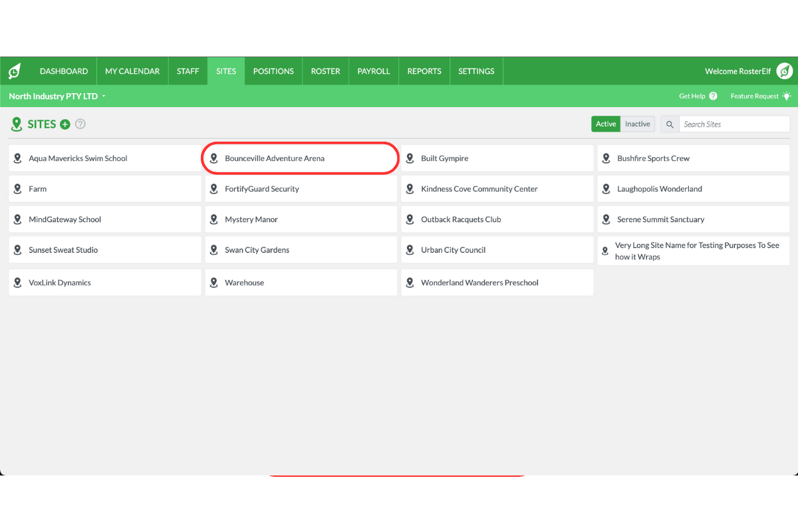Select the VoxLink Dynamics site name
This screenshot has height=532, width=798.
(x=59, y=283)
